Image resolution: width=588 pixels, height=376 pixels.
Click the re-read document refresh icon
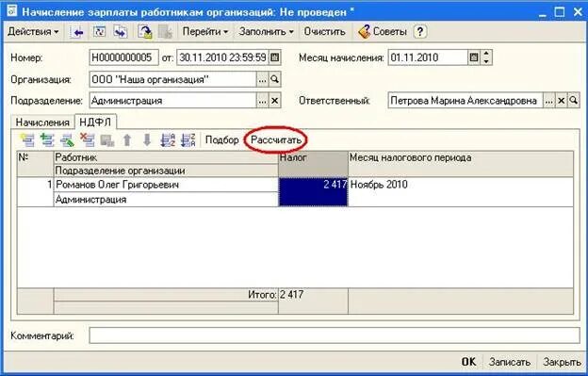pos(99,32)
